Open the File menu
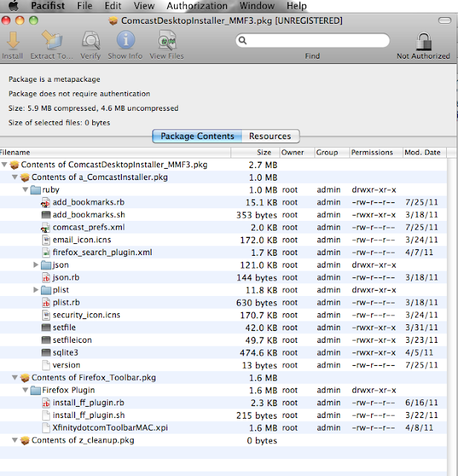 [x=85, y=5]
